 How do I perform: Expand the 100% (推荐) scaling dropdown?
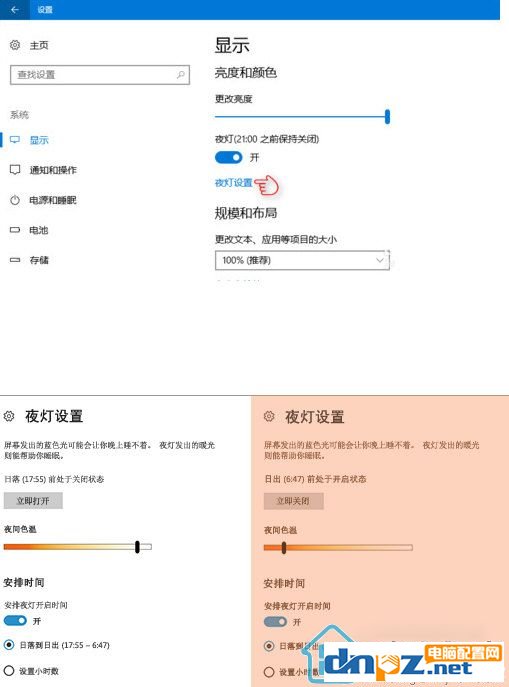[x=302, y=260]
